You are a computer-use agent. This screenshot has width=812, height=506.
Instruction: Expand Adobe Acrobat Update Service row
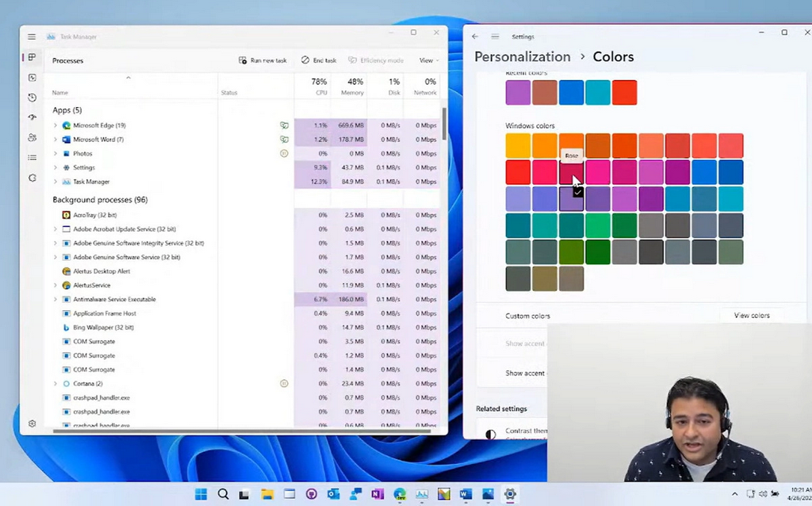pos(56,229)
